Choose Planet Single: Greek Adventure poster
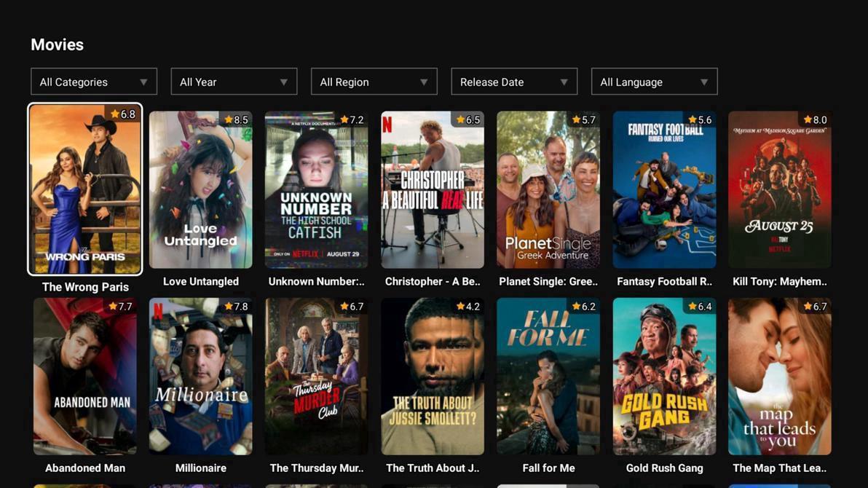The height and width of the screenshot is (488, 868). tap(548, 189)
